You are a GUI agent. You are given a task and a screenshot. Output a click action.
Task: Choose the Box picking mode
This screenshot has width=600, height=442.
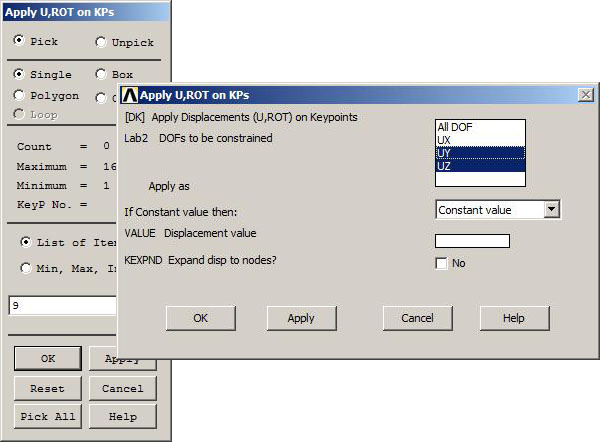pos(101,74)
